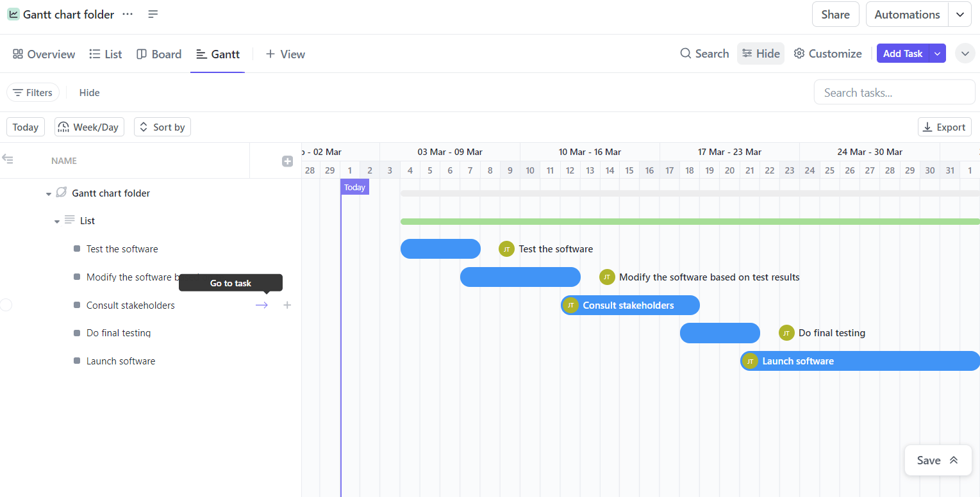Click the green Gantt chart folder icon

(13, 13)
